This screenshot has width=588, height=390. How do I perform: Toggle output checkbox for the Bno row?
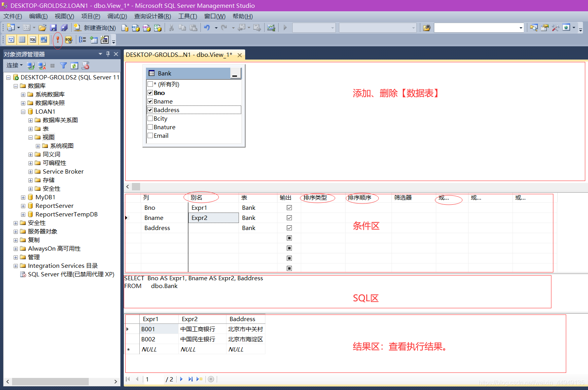coord(289,207)
